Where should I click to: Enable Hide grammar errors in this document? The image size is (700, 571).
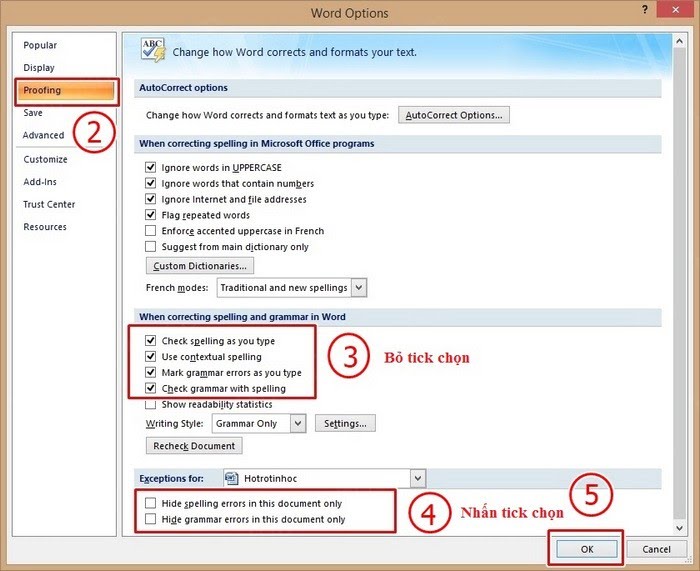(x=151, y=520)
